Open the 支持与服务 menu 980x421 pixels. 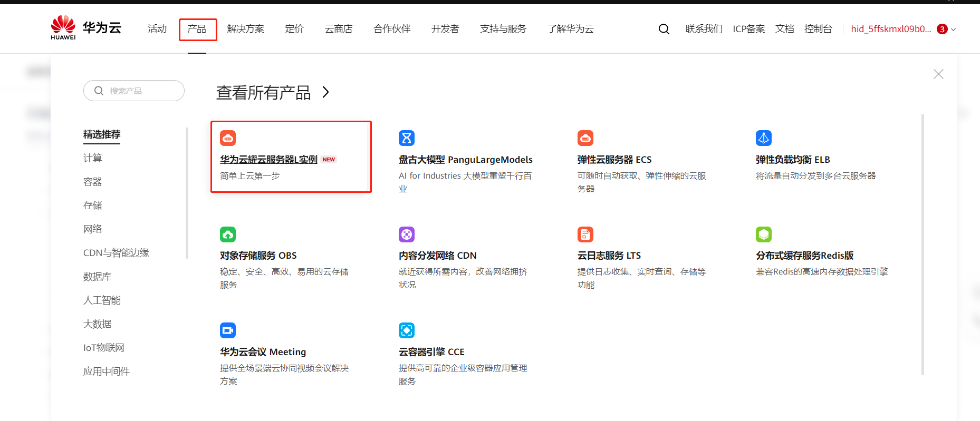click(x=503, y=29)
